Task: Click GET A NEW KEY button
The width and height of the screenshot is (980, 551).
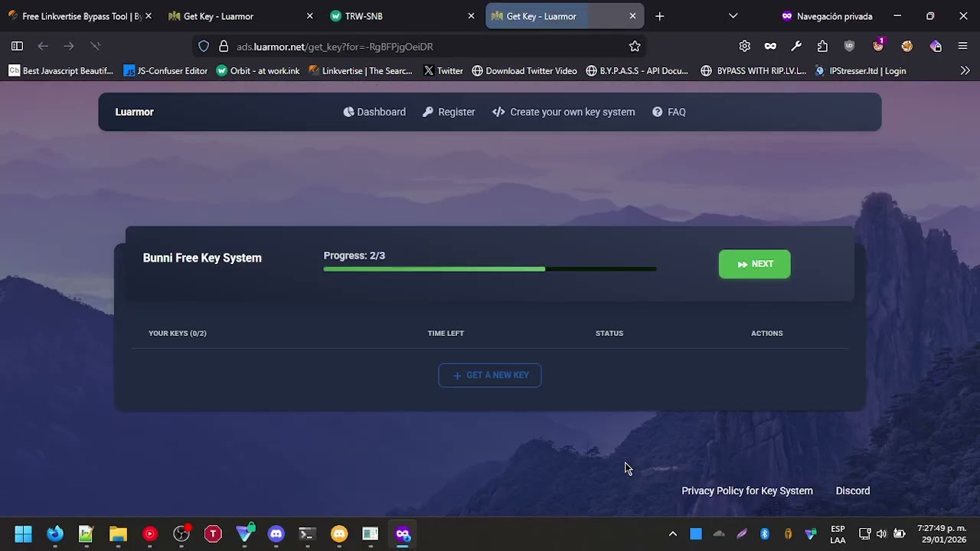Action: pyautogui.click(x=490, y=375)
